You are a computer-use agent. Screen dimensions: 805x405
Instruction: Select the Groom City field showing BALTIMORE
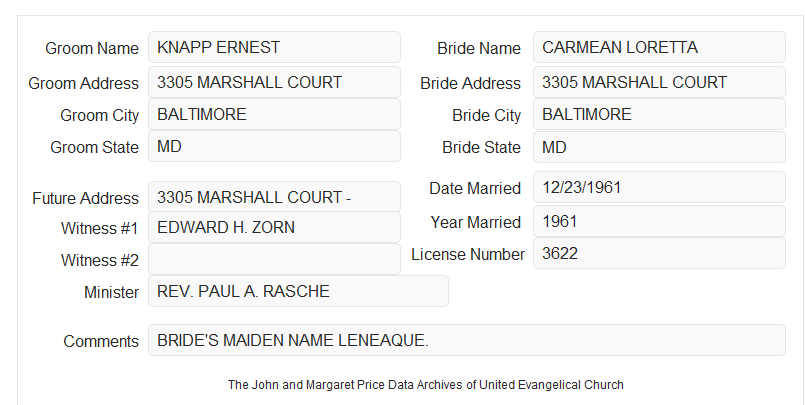[274, 114]
